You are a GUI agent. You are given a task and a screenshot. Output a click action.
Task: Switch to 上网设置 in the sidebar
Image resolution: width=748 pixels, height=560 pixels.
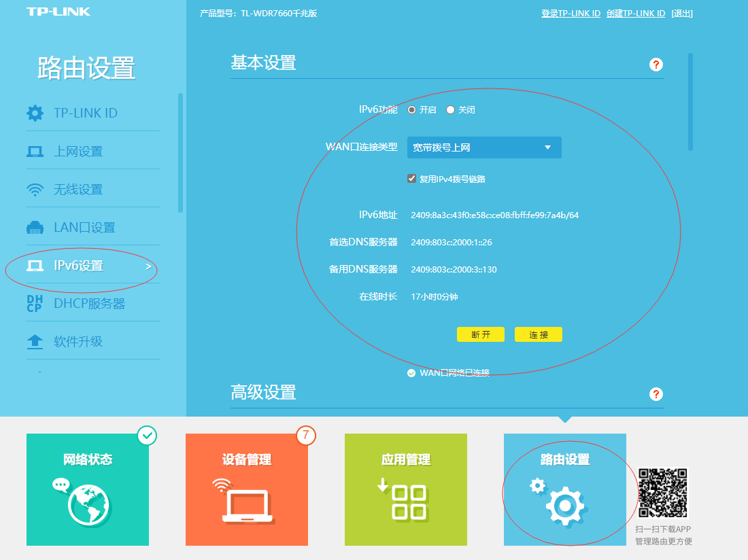(35, 150)
